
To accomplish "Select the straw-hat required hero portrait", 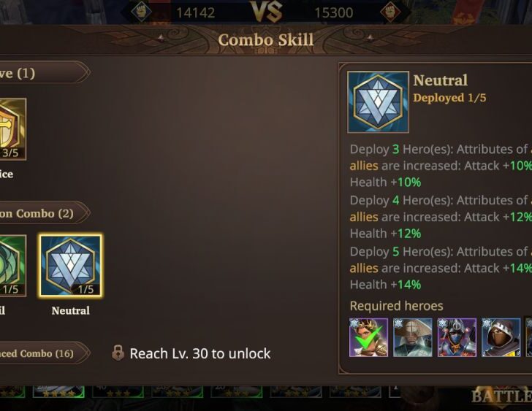I will (x=413, y=337).
